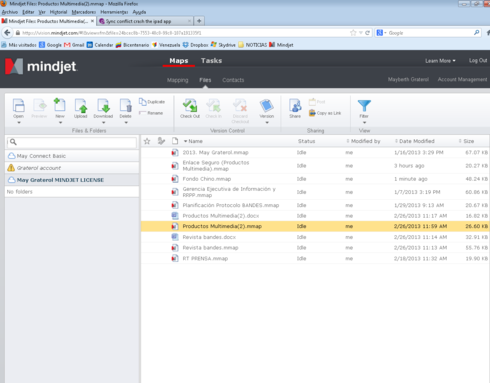Select May Graterol MINDJET LICENSE account
The height and width of the screenshot is (383, 490).
[x=72, y=180]
